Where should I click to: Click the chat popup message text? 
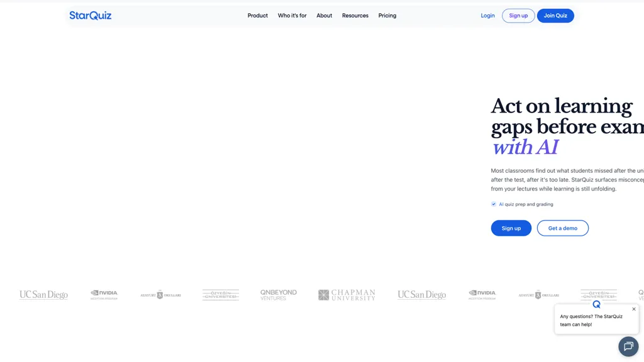591,320
